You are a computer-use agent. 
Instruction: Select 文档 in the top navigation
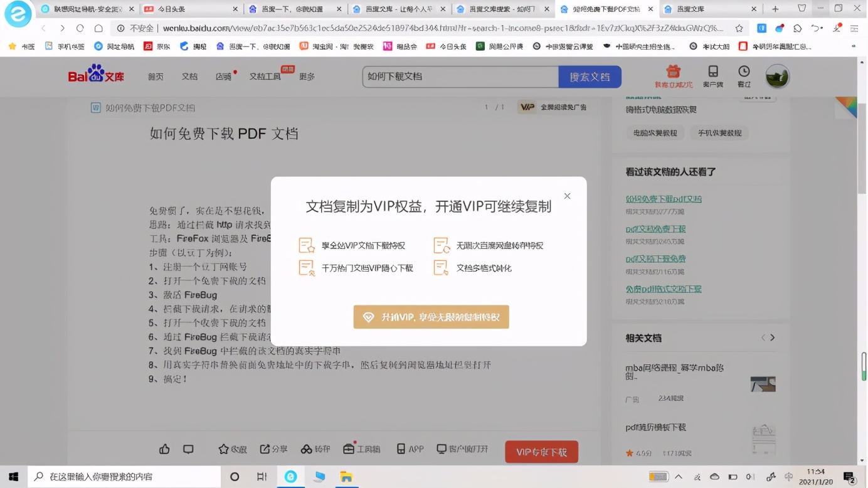tap(189, 76)
